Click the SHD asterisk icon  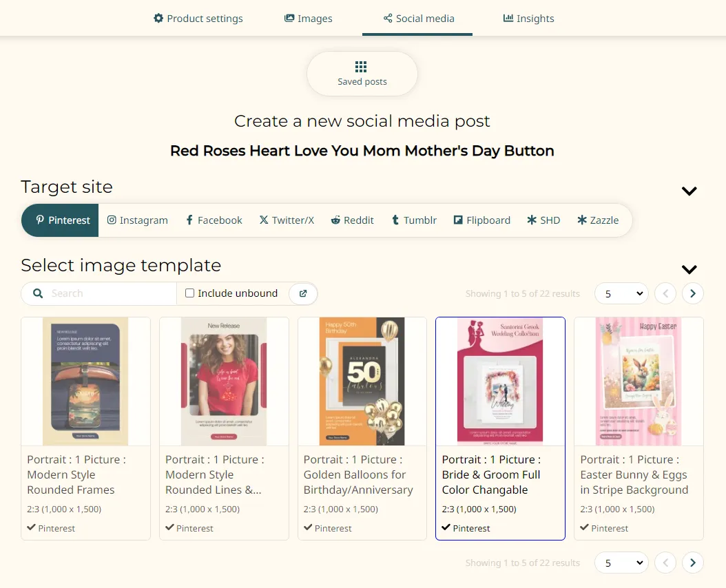[x=532, y=220]
